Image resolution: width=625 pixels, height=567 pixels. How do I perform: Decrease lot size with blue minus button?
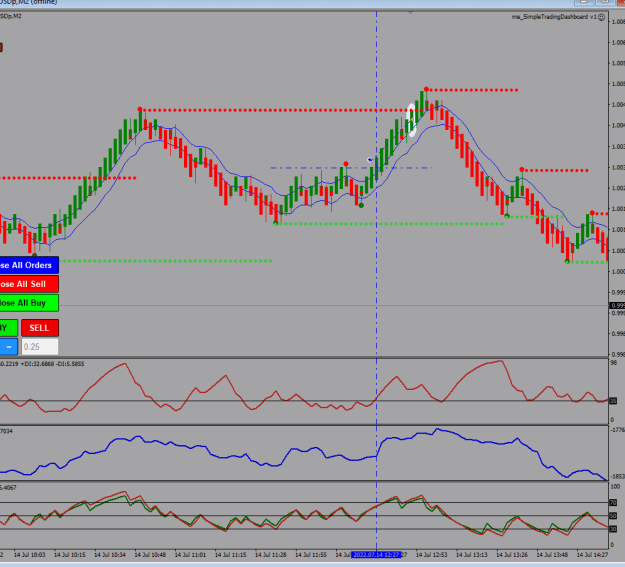(9, 346)
